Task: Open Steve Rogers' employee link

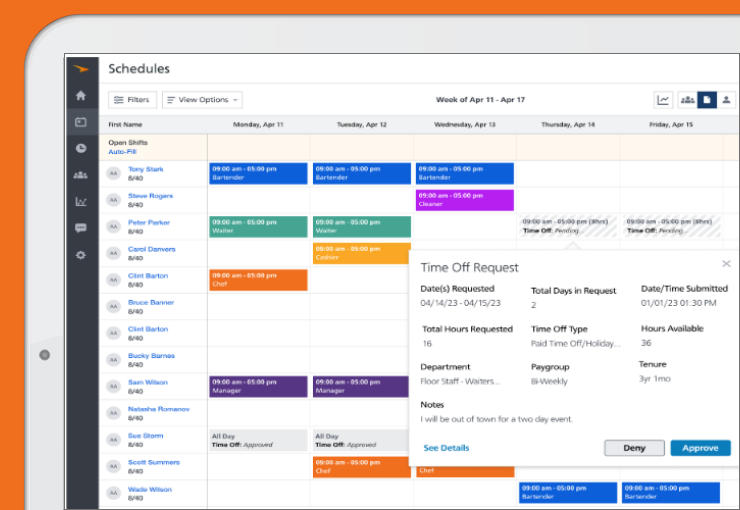Action: coord(151,196)
